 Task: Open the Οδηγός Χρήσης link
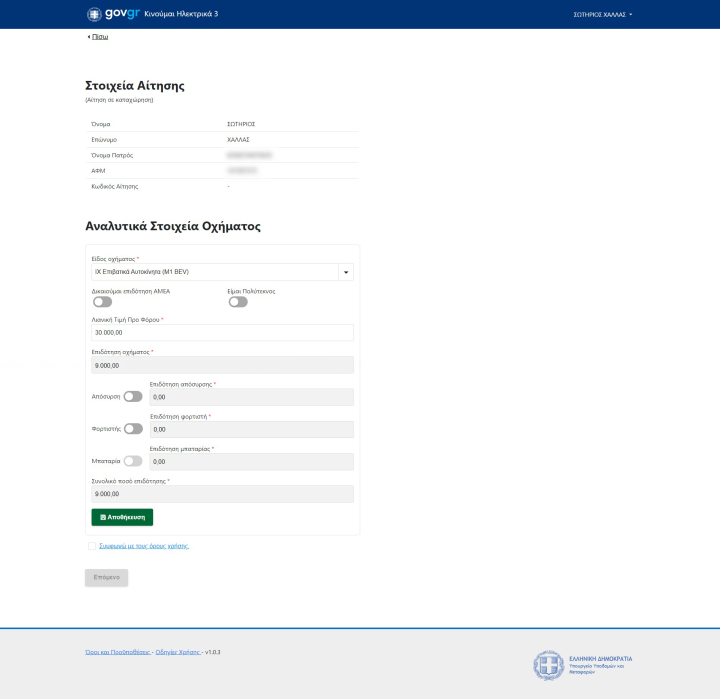(x=178, y=651)
